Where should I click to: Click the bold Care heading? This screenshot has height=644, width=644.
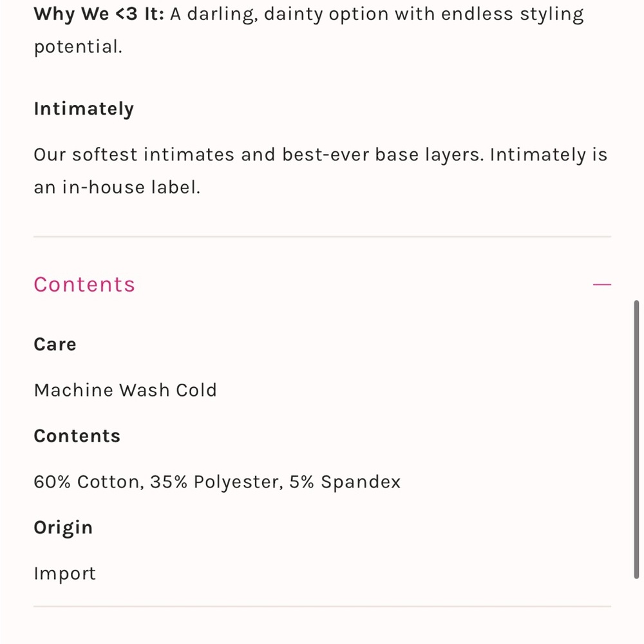click(x=55, y=344)
